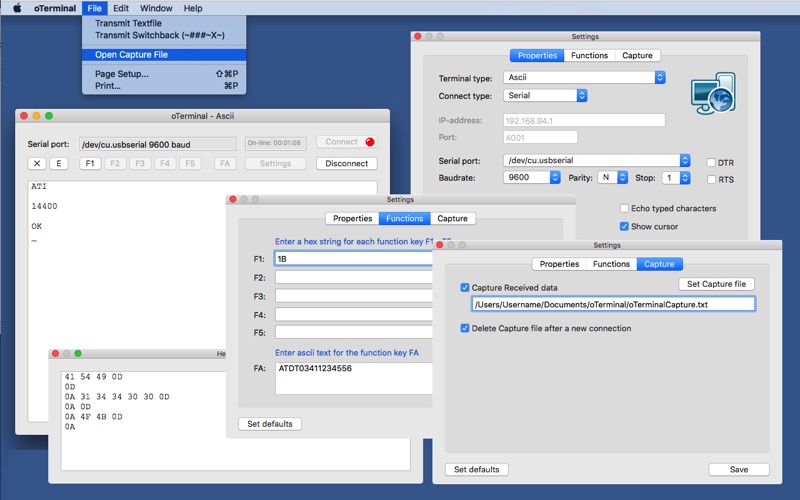Image resolution: width=800 pixels, height=500 pixels.
Task: Click the Serial port field in oTerminal window
Action: coord(158,144)
